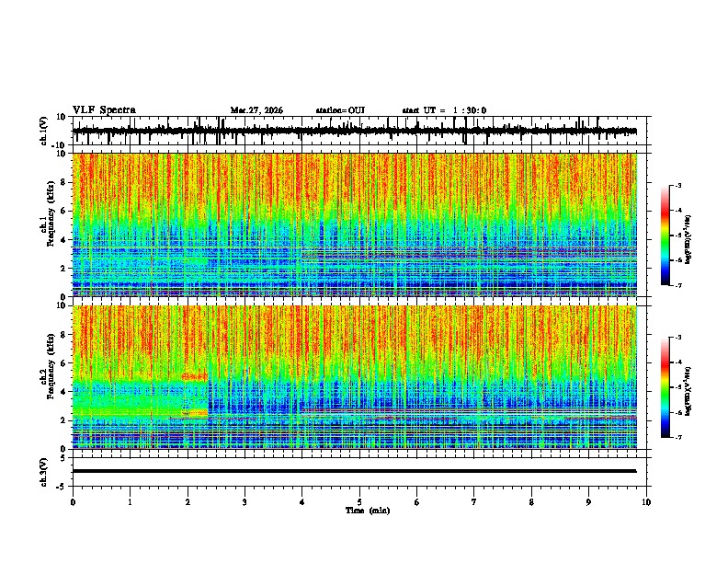Click the thick ch.3 voltage line
This screenshot has height=563, width=728.
354,471
